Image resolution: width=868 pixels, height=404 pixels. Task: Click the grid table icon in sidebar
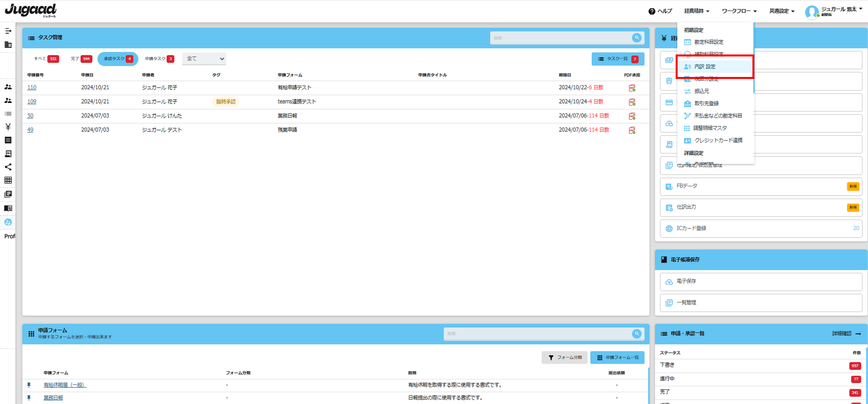(8, 180)
